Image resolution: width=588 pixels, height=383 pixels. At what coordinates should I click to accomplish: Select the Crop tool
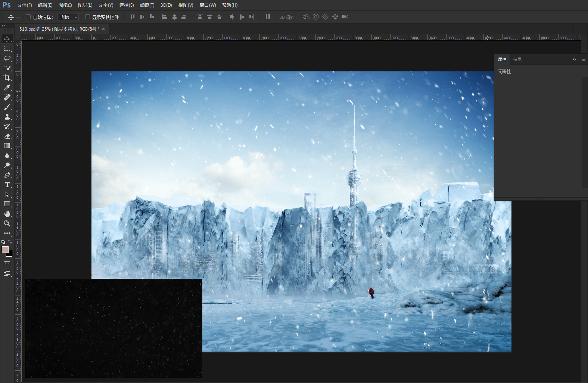point(7,78)
